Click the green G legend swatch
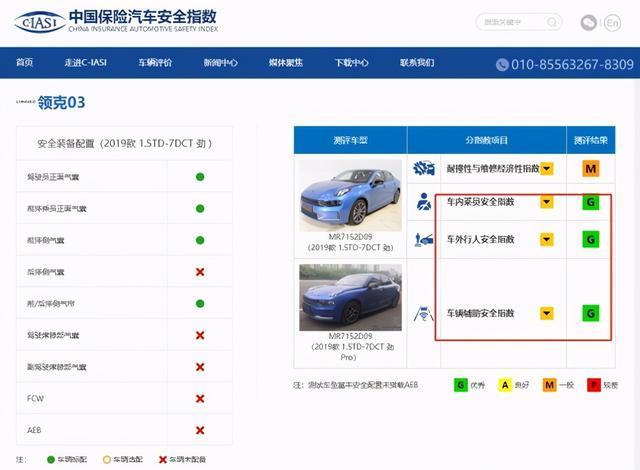Screen dimensions: 640x470 [460, 385]
